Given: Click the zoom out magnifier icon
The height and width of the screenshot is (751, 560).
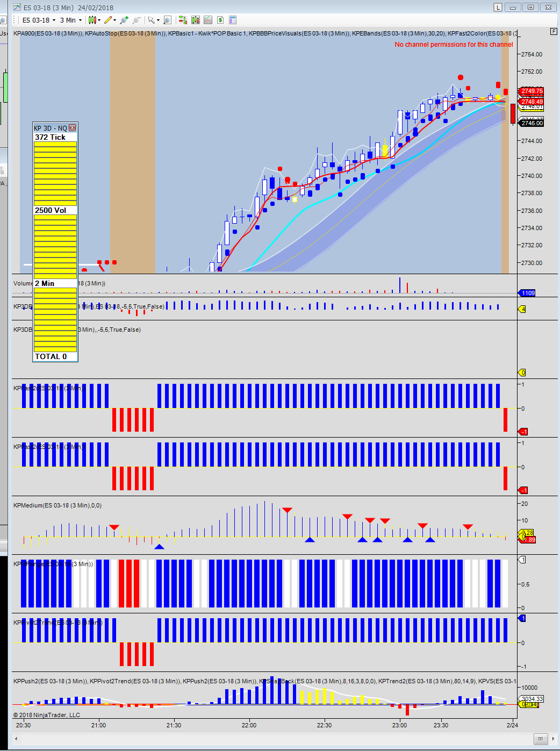Looking at the screenshot, I should click(x=137, y=20).
